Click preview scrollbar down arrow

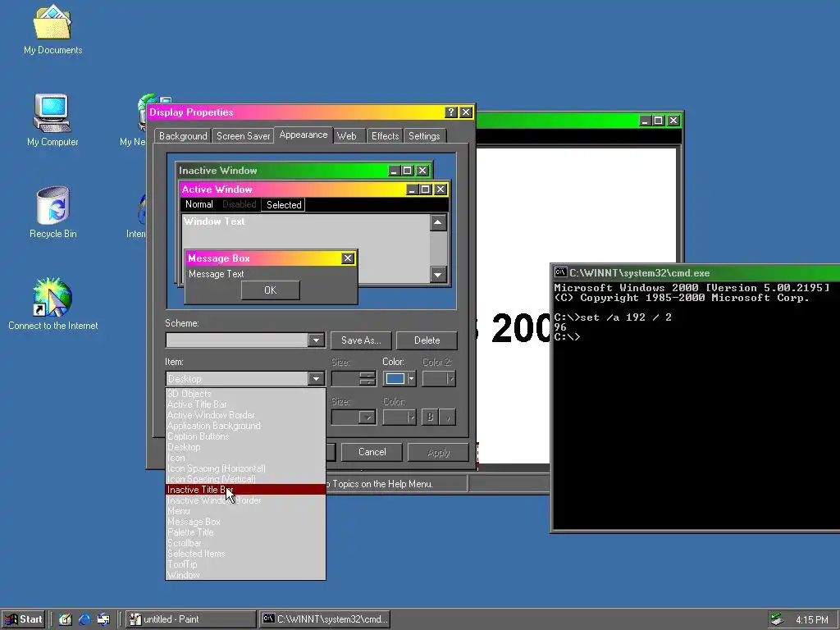(438, 274)
